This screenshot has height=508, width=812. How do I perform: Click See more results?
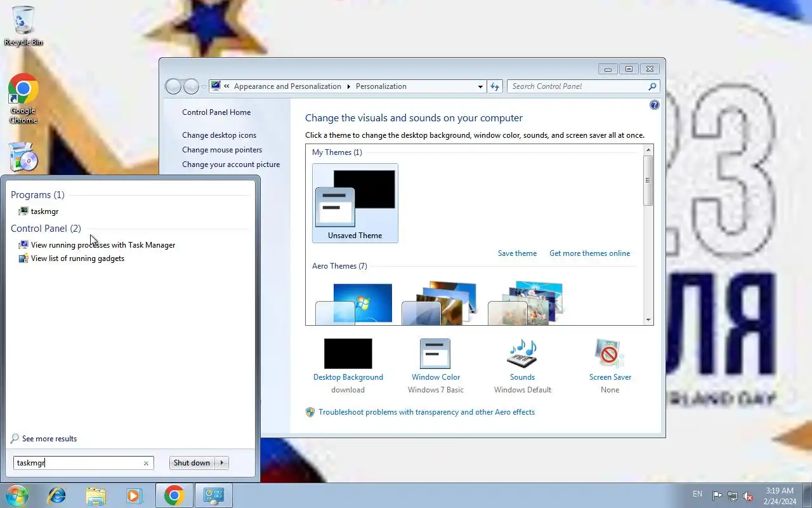[x=44, y=439]
